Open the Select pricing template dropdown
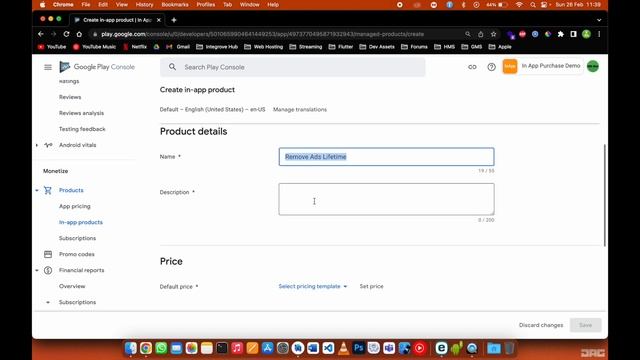Screen dimensions: 640x360 (x=313, y=287)
